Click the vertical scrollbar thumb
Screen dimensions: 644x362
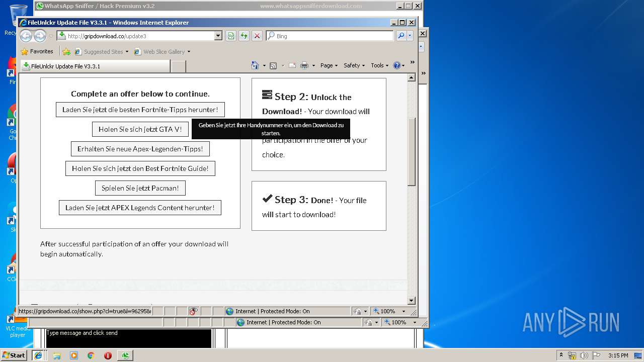coord(412,151)
